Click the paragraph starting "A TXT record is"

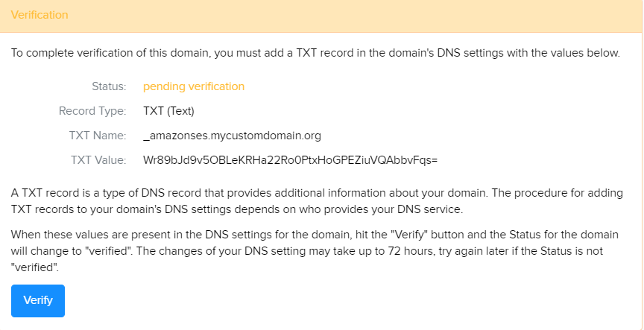pyautogui.click(x=317, y=200)
